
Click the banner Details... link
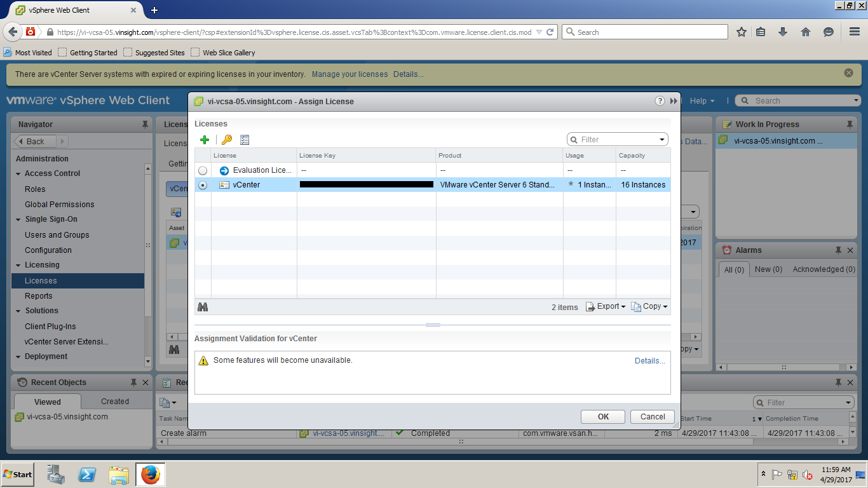point(408,74)
